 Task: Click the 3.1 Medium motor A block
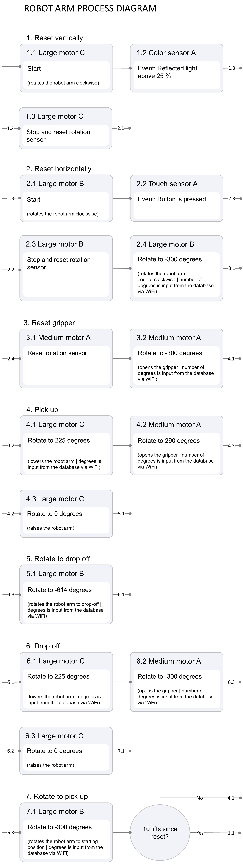click(66, 359)
